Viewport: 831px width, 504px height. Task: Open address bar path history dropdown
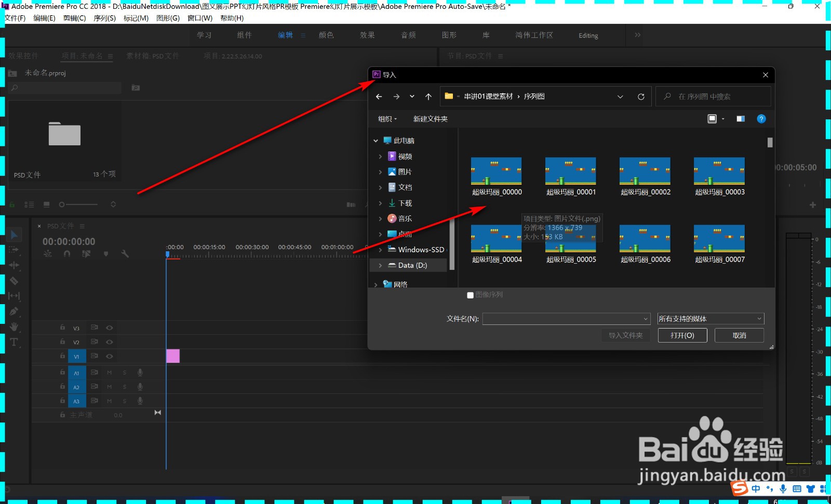point(620,97)
